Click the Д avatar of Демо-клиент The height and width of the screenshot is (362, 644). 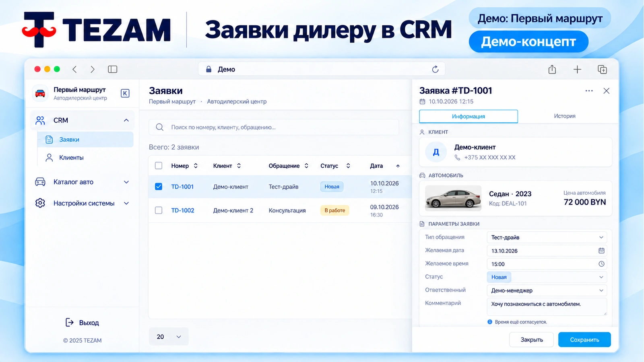(x=436, y=152)
